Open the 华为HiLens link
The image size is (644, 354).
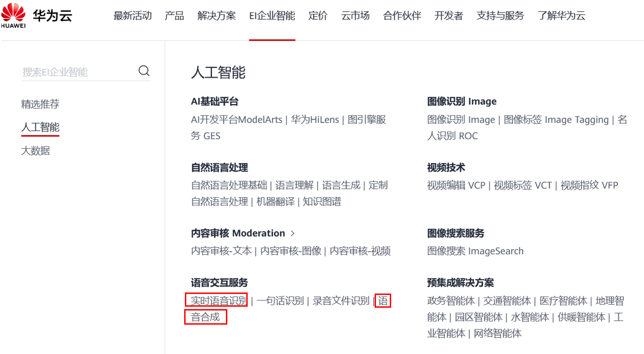(315, 119)
